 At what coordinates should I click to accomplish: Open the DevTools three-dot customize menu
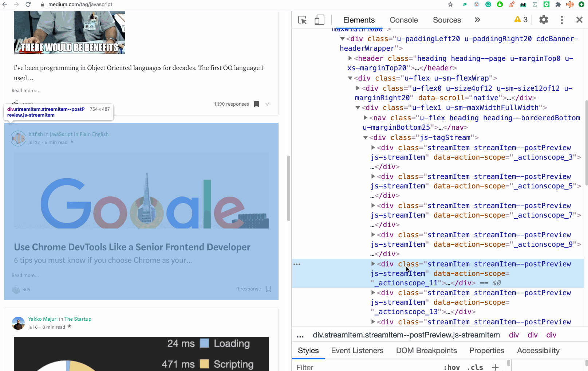click(x=562, y=20)
